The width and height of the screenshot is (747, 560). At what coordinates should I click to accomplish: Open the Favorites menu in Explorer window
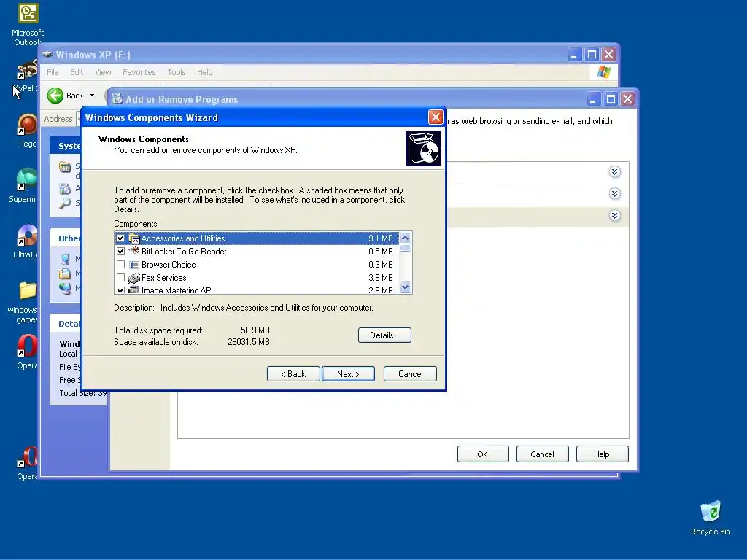[139, 72]
